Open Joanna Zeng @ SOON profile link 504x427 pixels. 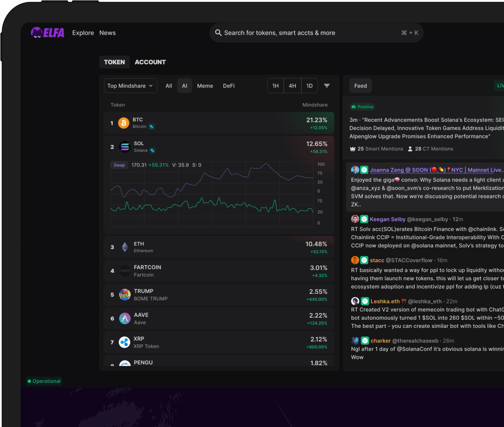(x=436, y=170)
